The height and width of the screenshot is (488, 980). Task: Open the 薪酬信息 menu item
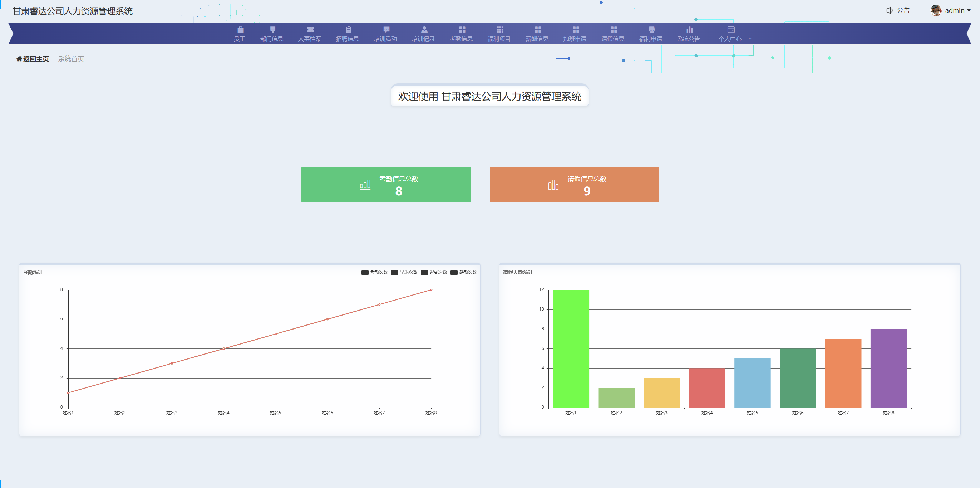click(x=537, y=38)
